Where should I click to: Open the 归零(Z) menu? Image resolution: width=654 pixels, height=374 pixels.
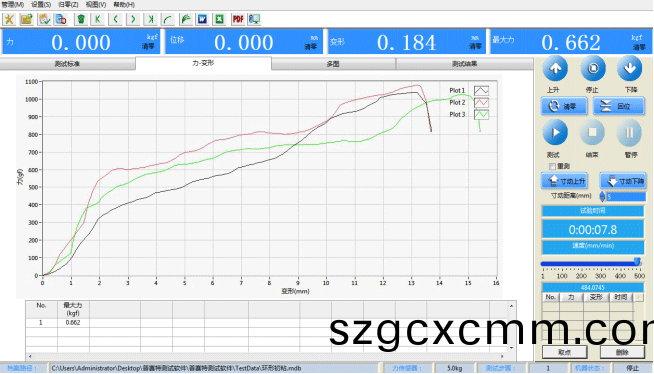68,5
